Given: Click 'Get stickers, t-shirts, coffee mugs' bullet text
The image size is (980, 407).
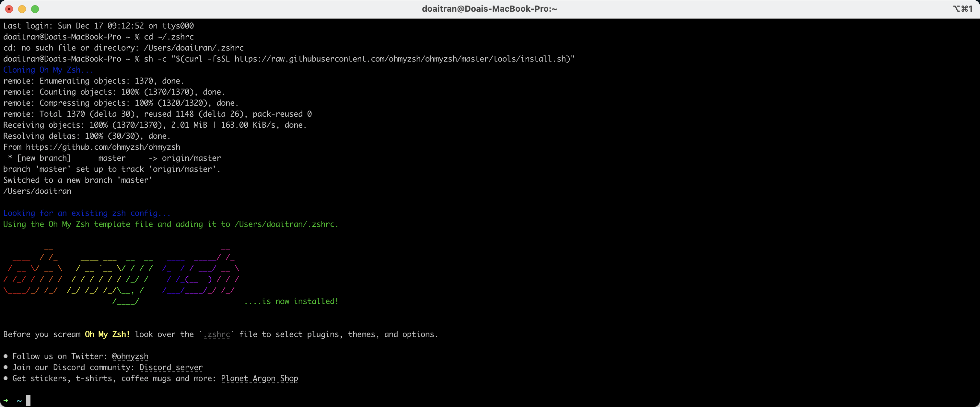Looking at the screenshot, I should tap(114, 378).
